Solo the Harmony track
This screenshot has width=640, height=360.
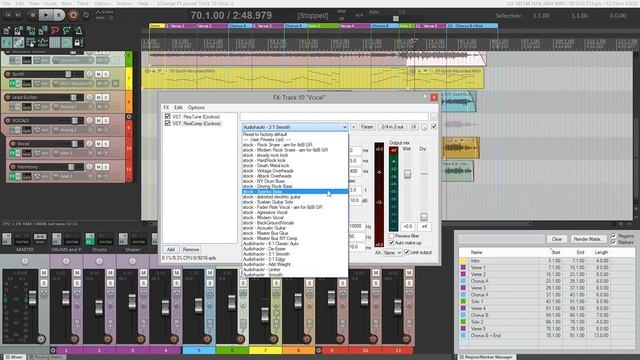point(106,167)
